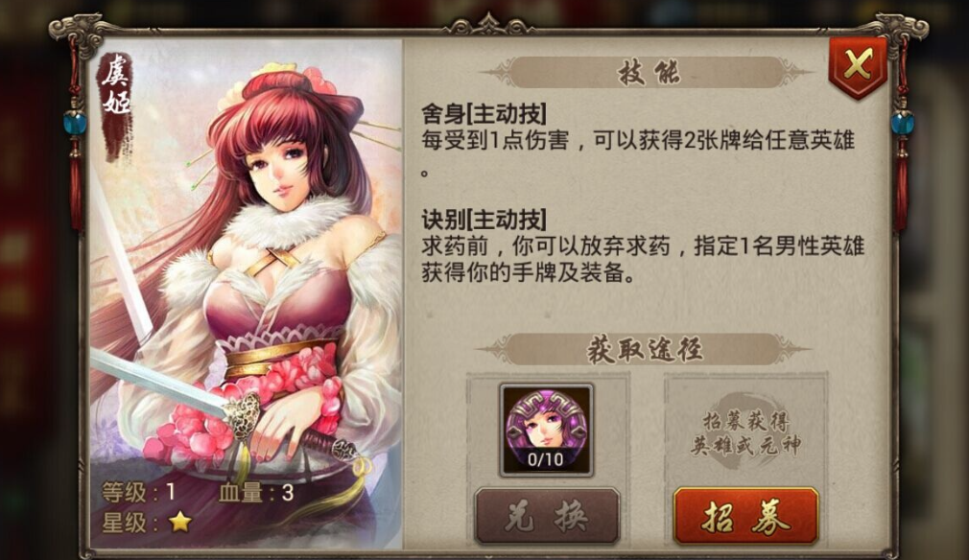Click the 招募 recruit button

tap(745, 516)
